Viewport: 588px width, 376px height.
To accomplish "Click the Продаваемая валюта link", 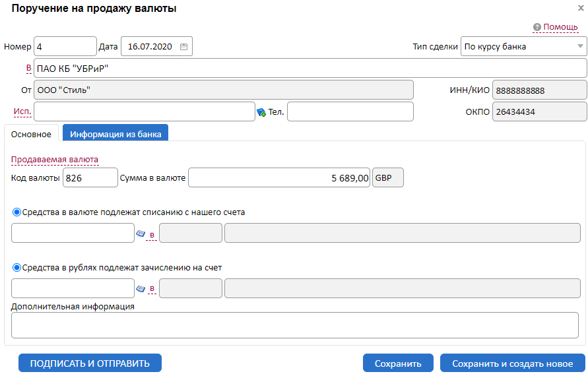I will [x=55, y=160].
